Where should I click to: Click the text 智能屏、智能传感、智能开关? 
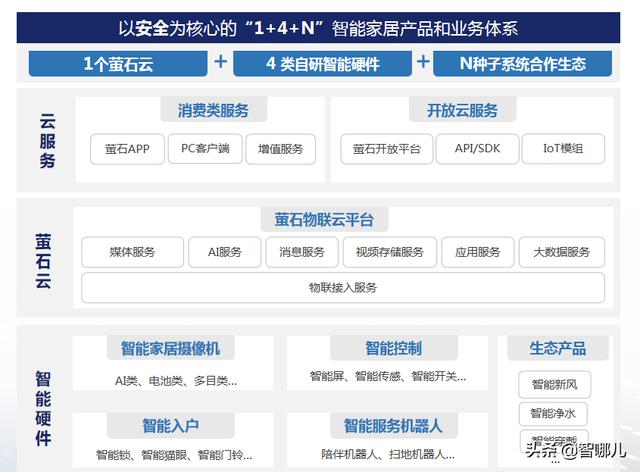388,376
